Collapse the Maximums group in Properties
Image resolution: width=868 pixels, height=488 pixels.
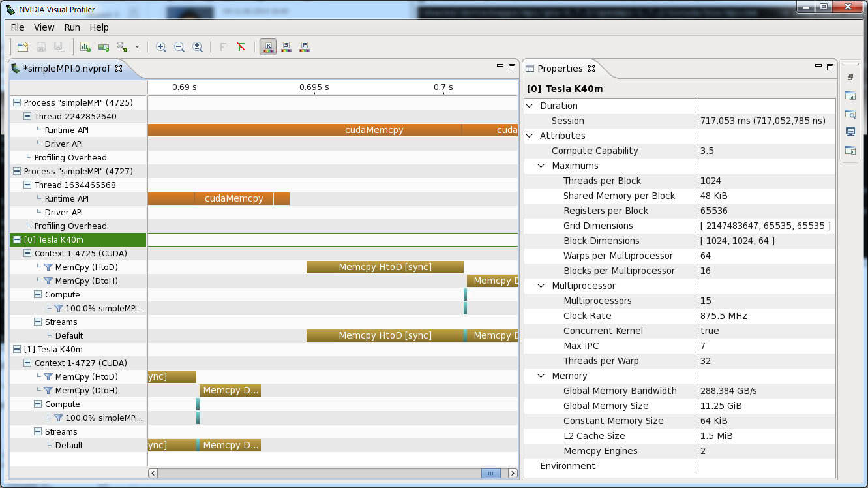[x=541, y=166]
